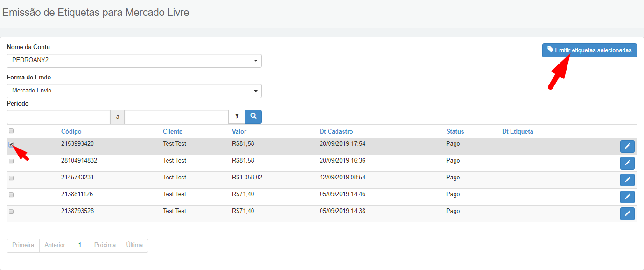
Task: Open the Forma de Envio dropdown
Action: 134,91
